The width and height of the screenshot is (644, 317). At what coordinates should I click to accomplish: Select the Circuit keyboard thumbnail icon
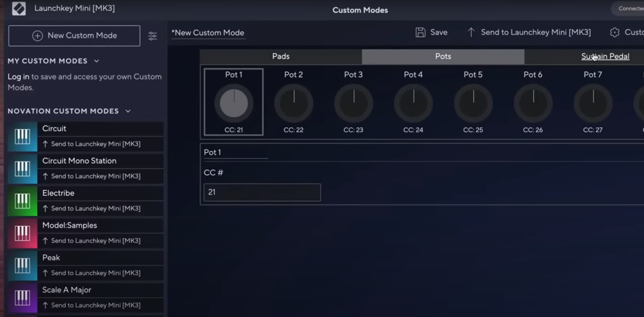point(22,136)
